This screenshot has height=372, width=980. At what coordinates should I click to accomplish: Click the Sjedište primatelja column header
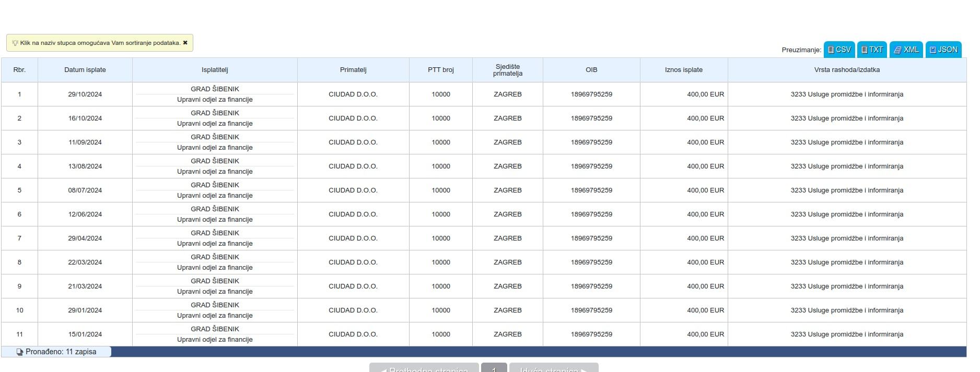(507, 70)
